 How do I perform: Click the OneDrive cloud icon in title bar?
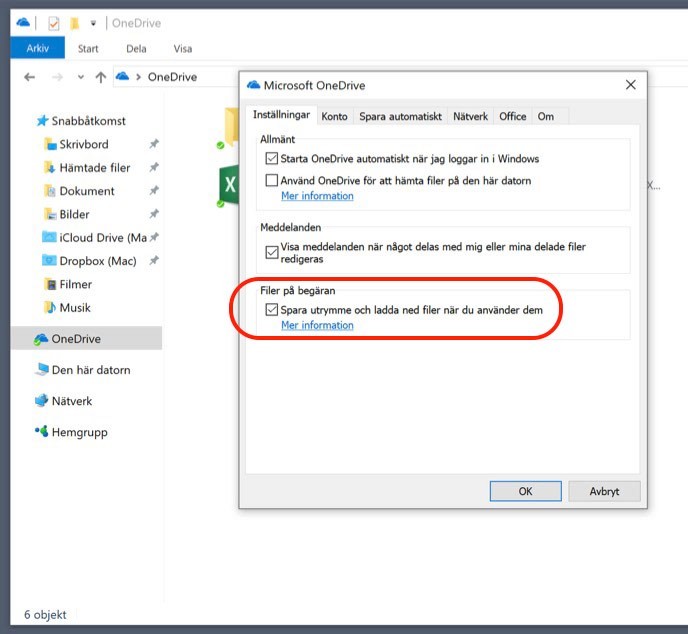pos(23,22)
